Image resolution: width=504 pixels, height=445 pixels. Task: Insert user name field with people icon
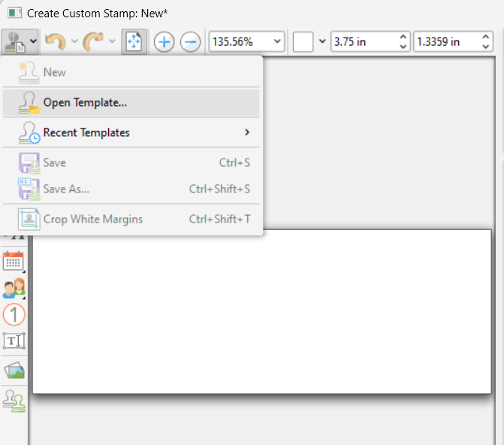14,288
